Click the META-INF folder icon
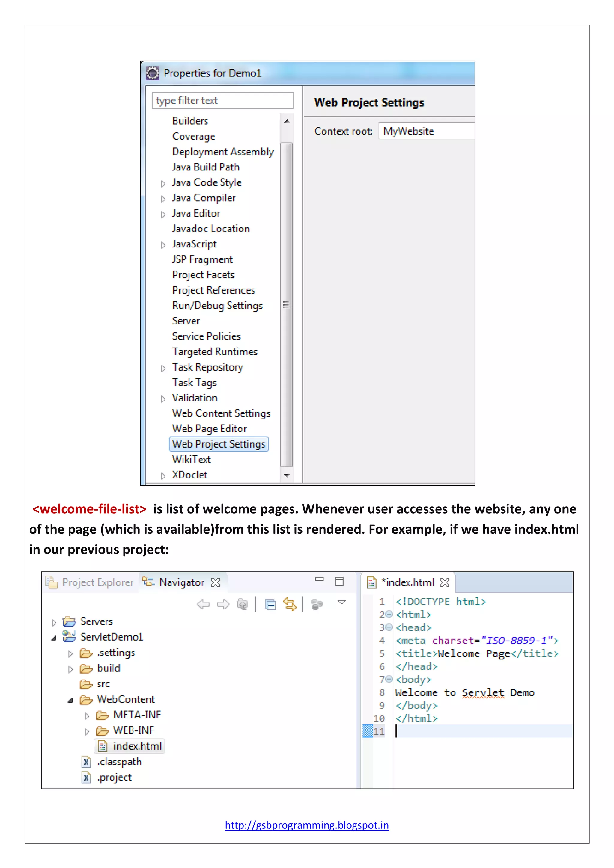This screenshot has width=614, height=868. tap(103, 715)
